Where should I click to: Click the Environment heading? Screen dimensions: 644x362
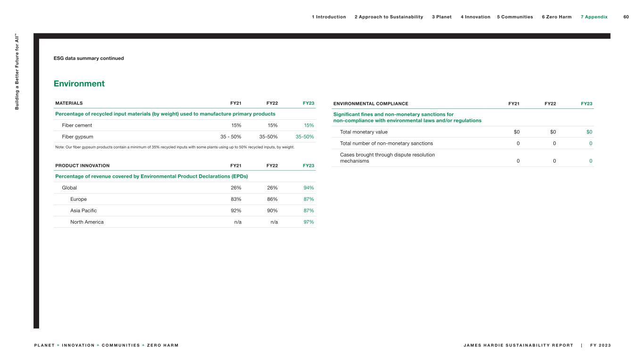coord(79,84)
